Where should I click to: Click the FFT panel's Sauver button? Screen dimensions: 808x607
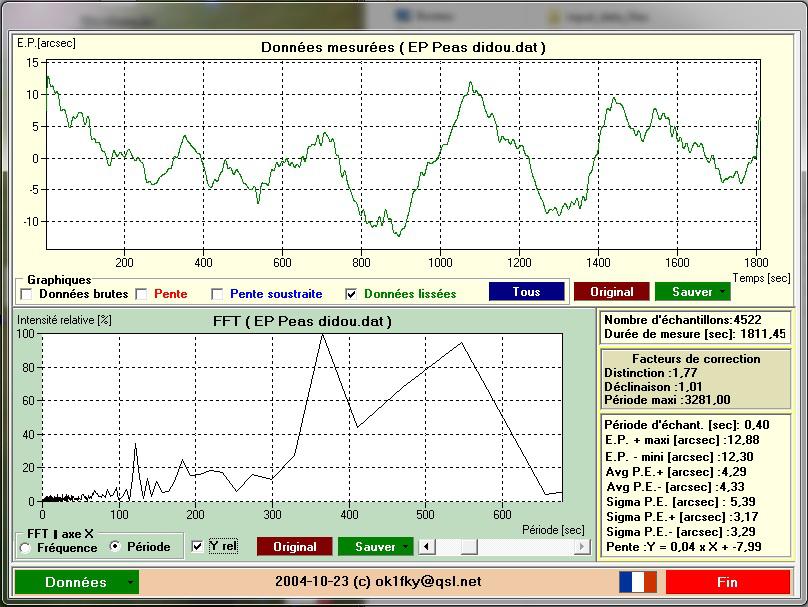375,547
